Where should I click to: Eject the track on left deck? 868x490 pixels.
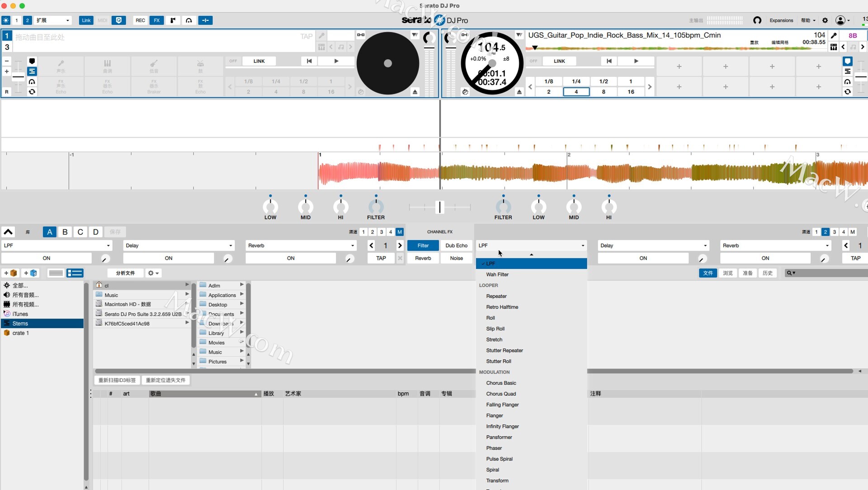415,92
